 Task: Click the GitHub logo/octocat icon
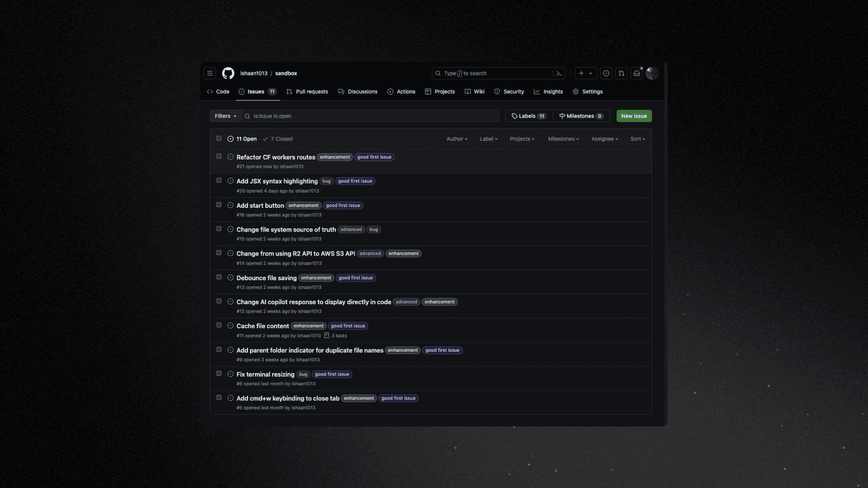tap(228, 73)
